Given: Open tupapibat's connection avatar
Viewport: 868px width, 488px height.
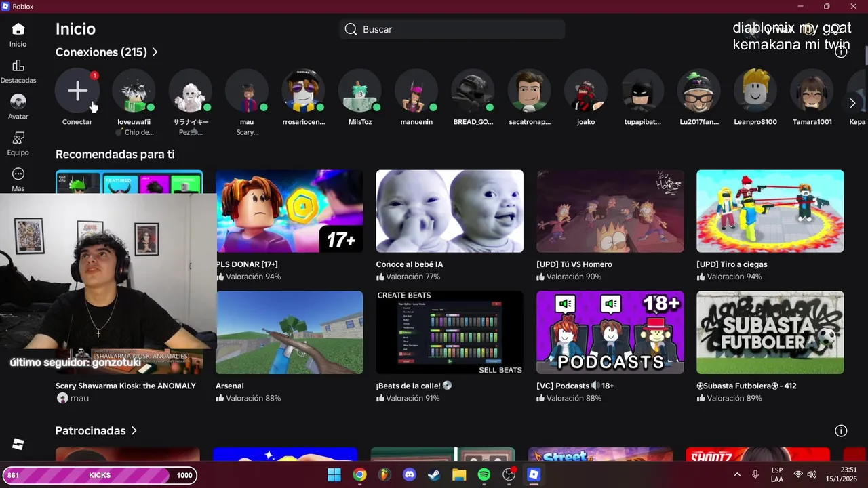Looking at the screenshot, I should pyautogui.click(x=642, y=91).
